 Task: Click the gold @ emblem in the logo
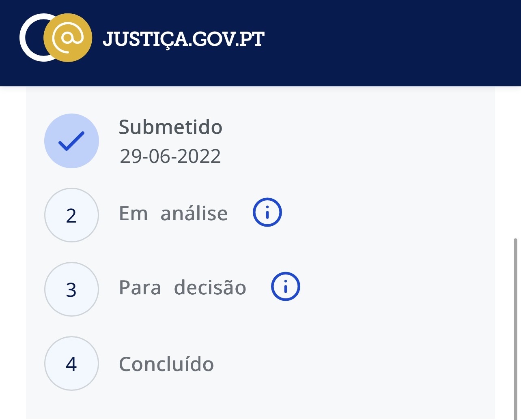(x=68, y=38)
